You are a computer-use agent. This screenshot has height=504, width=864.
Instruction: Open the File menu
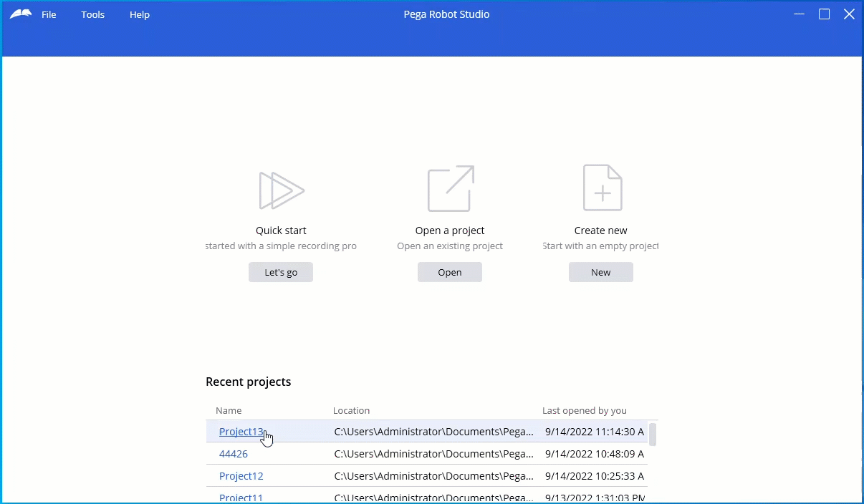click(x=49, y=14)
